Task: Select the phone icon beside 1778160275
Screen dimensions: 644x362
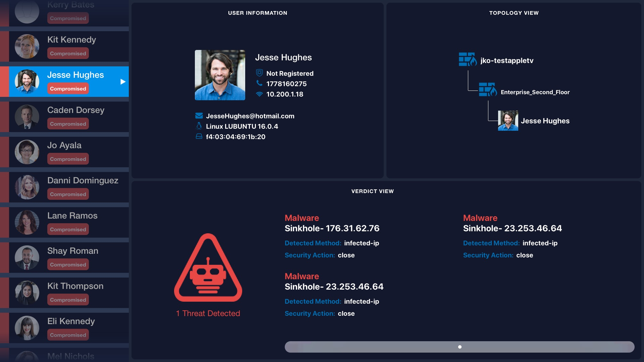Action: (x=259, y=83)
